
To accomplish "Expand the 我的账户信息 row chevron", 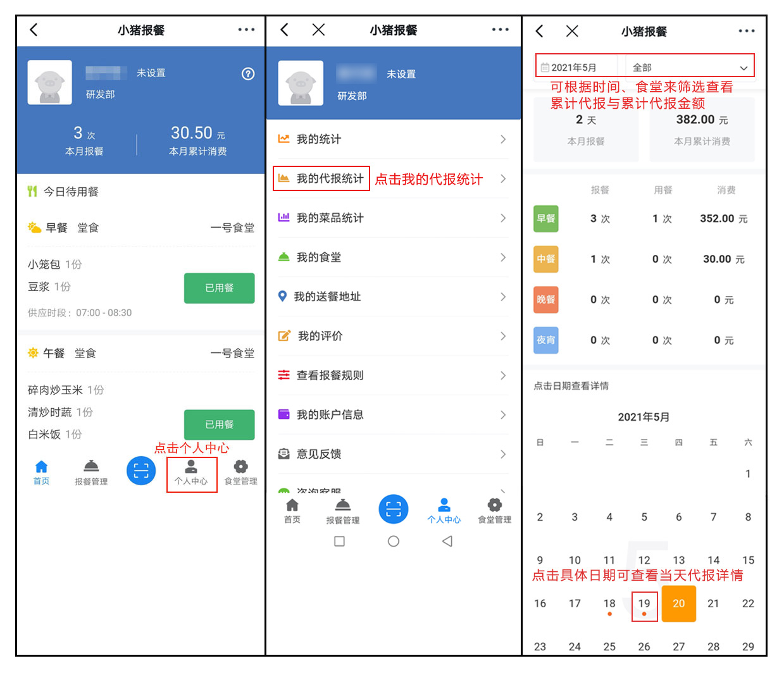I will (503, 414).
